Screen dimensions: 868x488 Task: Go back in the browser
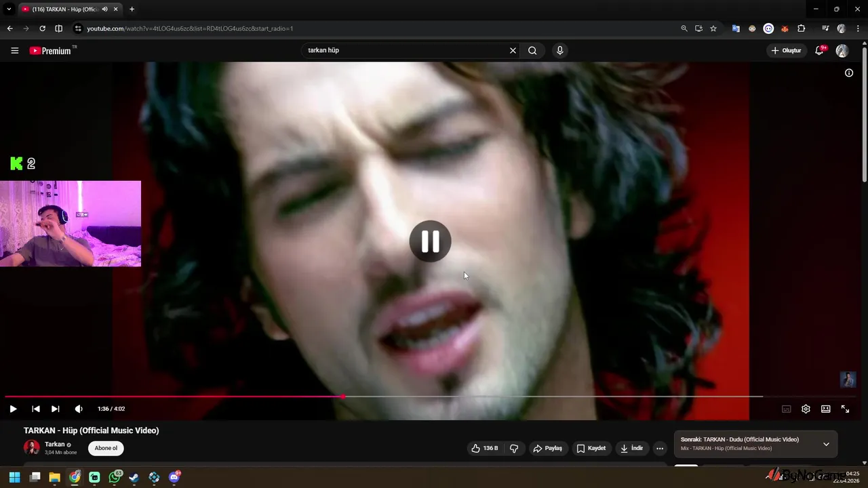pos(9,28)
